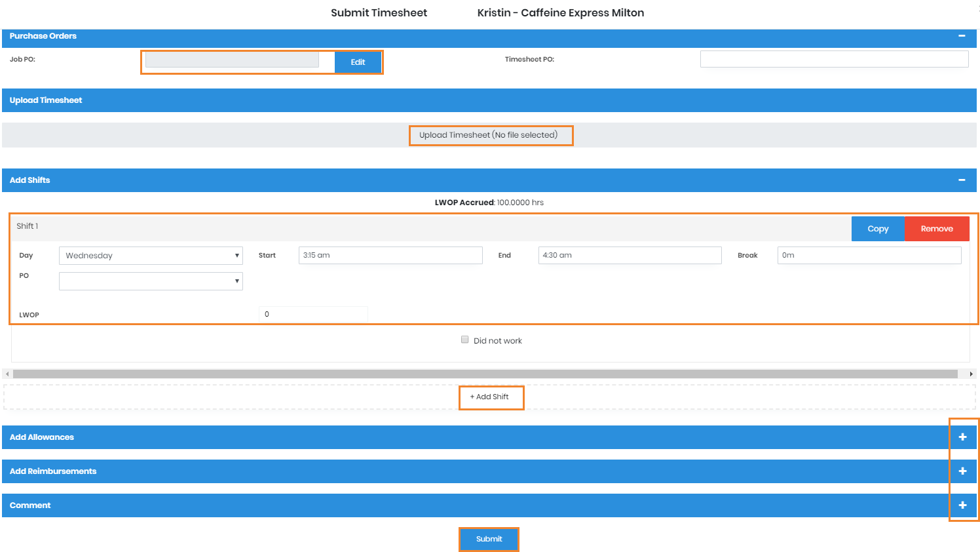The image size is (980, 552).
Task: Click the scrollbar left arrow
Action: click(x=7, y=374)
